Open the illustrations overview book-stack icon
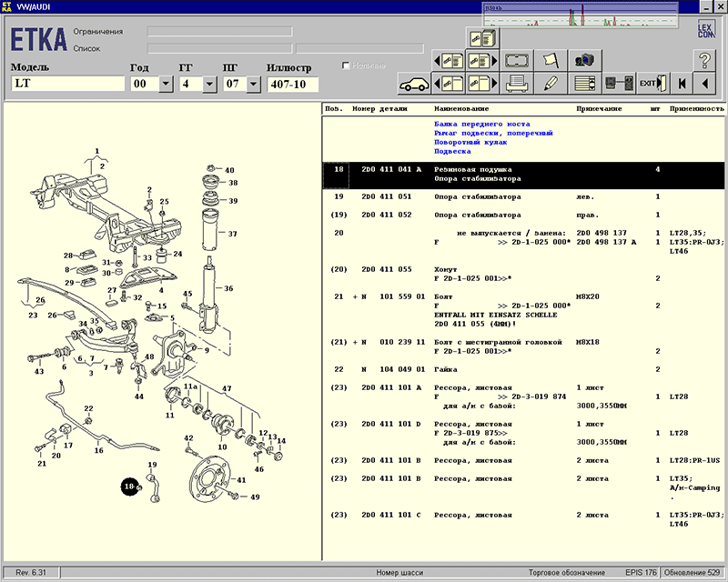Image resolution: width=728 pixels, height=582 pixels. pyautogui.click(x=482, y=37)
